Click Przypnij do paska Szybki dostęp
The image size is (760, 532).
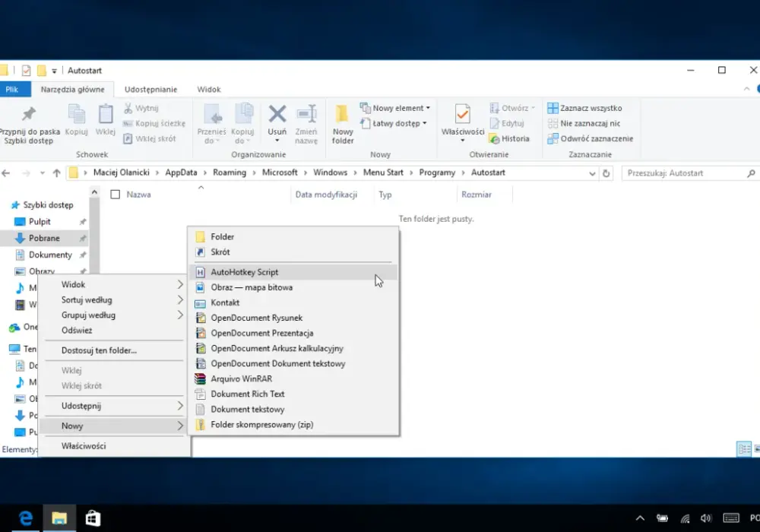point(29,125)
